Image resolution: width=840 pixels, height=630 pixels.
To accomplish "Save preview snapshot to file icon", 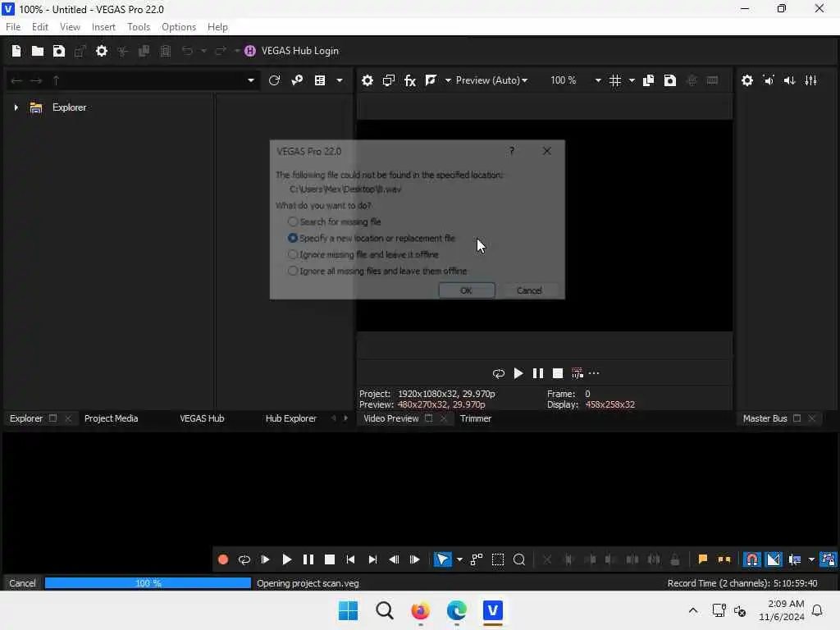I will click(669, 80).
